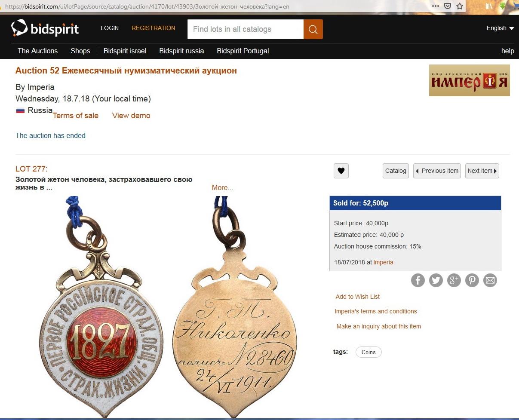Open browser page actions three-dot menu
This screenshot has width=519, height=420.
[x=436, y=6]
